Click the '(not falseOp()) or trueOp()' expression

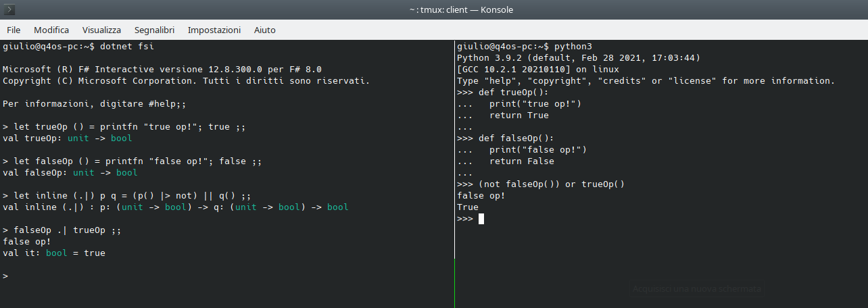pos(551,184)
